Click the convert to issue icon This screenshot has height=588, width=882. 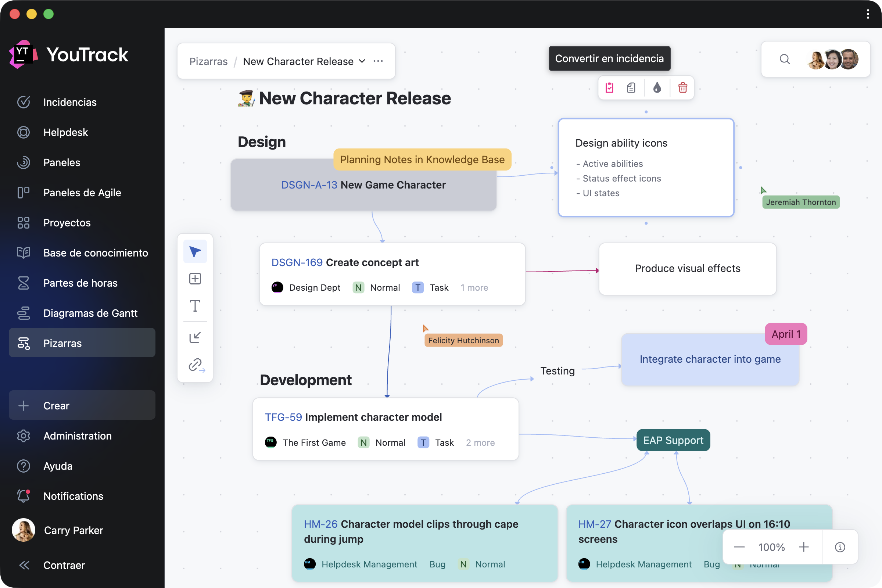coord(609,88)
